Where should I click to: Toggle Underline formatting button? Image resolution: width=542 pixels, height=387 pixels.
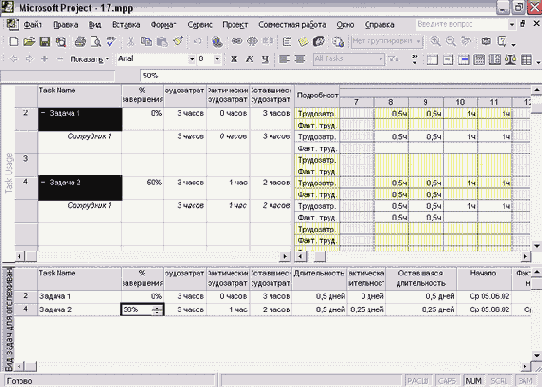265,59
